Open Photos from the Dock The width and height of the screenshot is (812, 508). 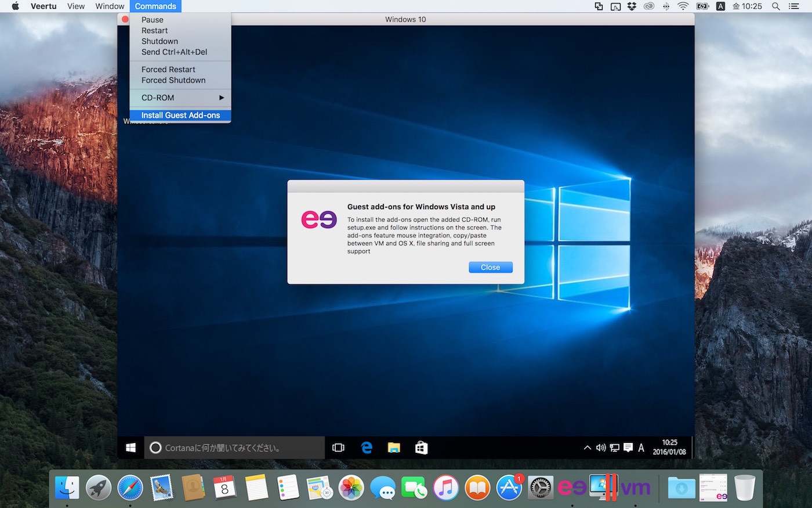point(351,488)
